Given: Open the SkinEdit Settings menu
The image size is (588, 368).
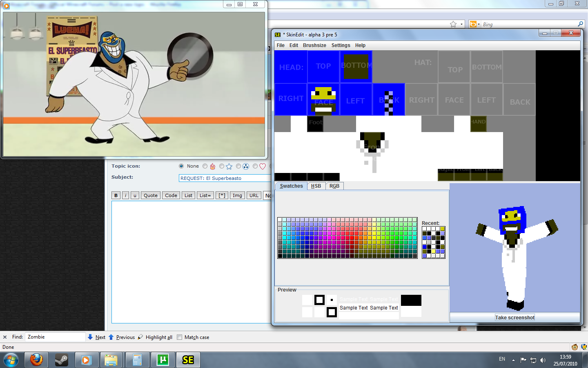Looking at the screenshot, I should pos(341,45).
